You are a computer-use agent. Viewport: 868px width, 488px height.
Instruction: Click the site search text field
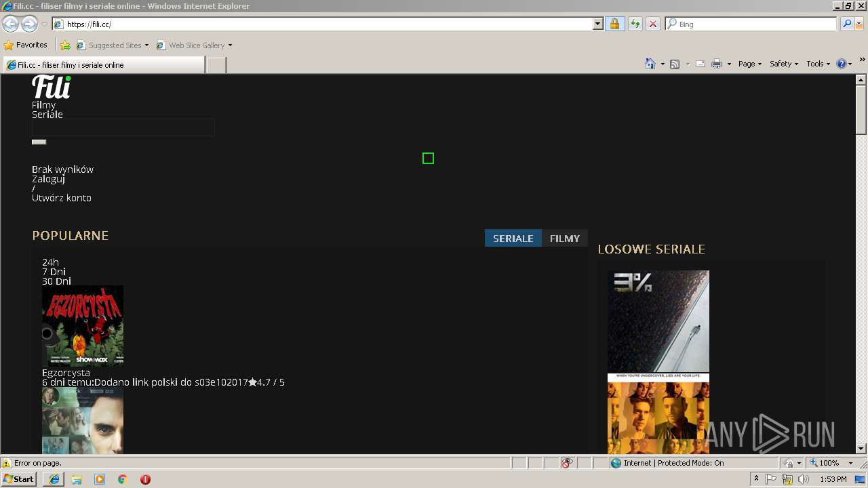123,127
